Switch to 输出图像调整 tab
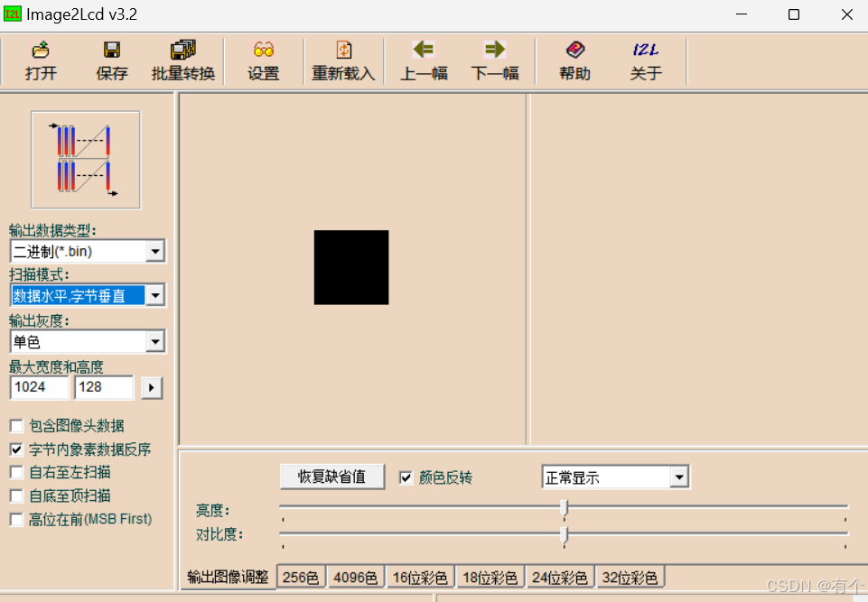The height and width of the screenshot is (602, 868). click(x=228, y=577)
